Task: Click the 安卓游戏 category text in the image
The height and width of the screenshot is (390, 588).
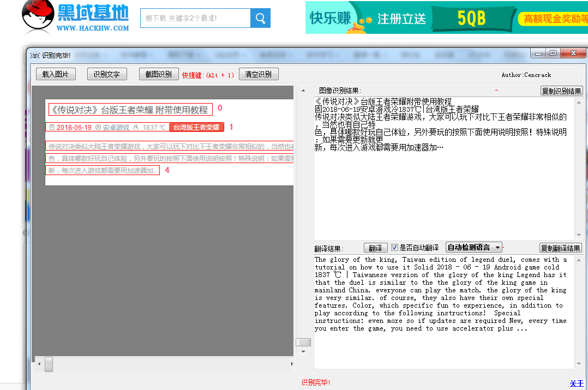Action: click(116, 128)
